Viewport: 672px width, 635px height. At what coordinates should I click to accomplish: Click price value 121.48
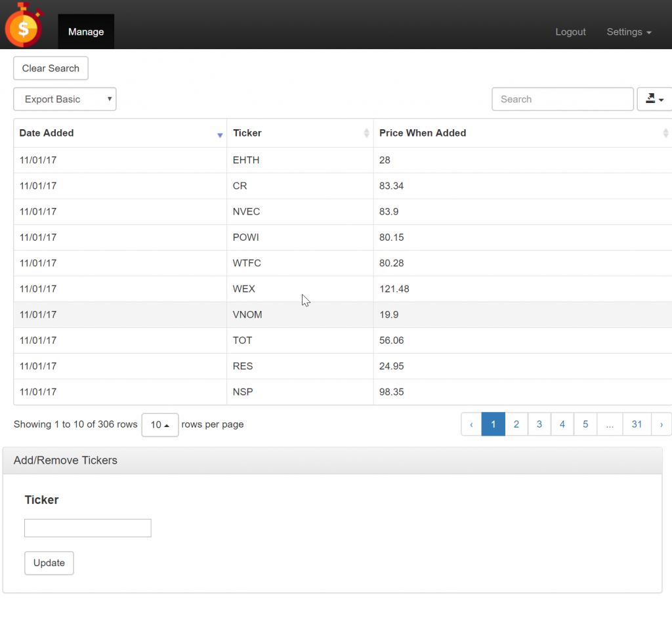[x=394, y=289]
